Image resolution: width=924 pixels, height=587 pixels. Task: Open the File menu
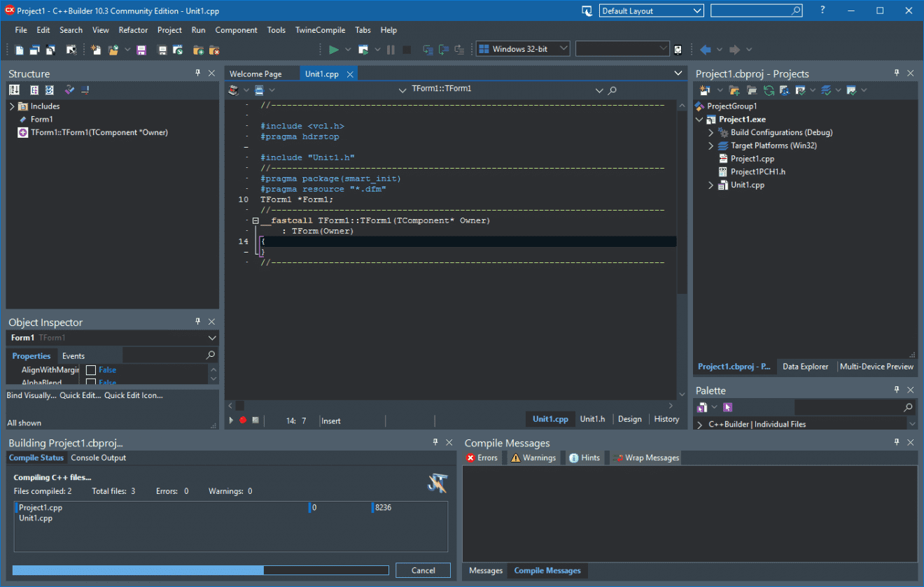tap(21, 30)
